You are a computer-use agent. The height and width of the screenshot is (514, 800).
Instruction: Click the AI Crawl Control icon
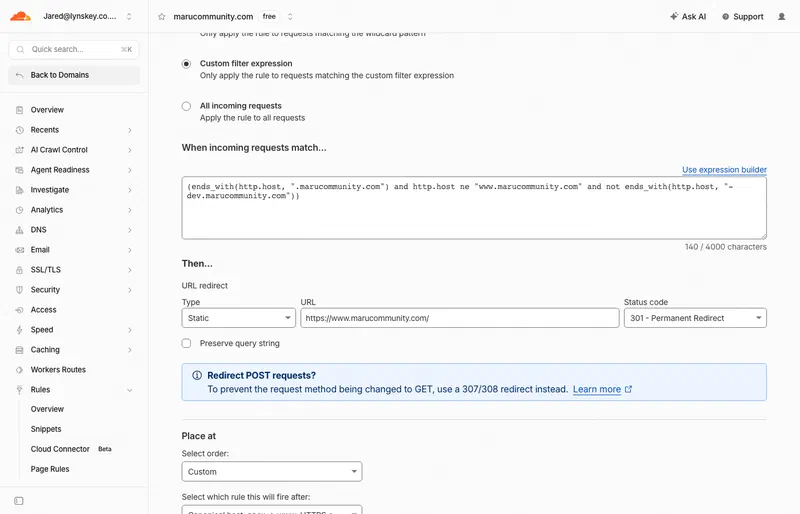pos(19,150)
